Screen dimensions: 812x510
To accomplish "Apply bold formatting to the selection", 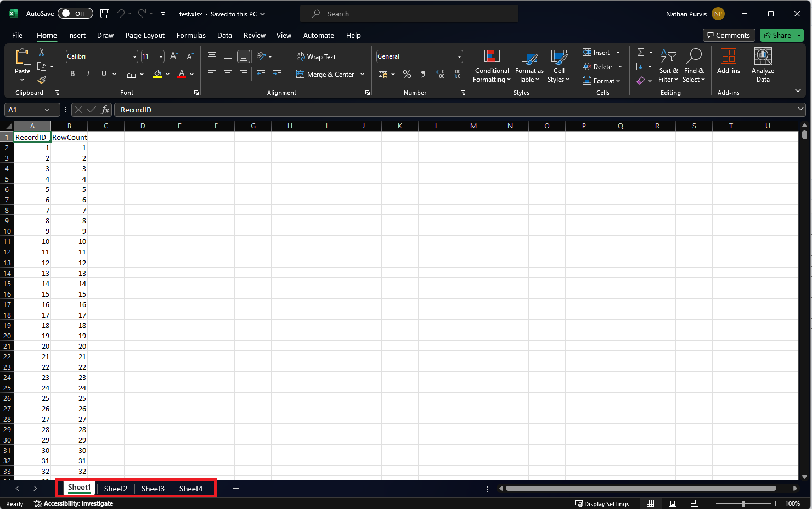I will [72, 73].
